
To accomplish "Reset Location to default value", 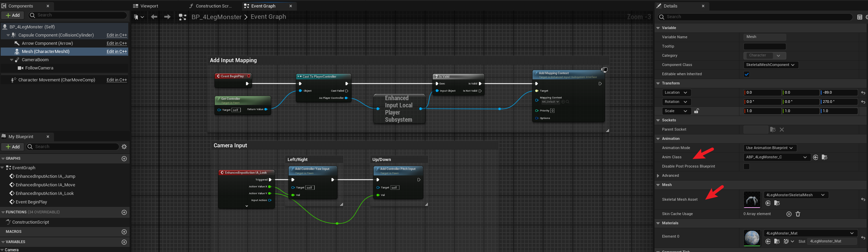I will (x=863, y=93).
